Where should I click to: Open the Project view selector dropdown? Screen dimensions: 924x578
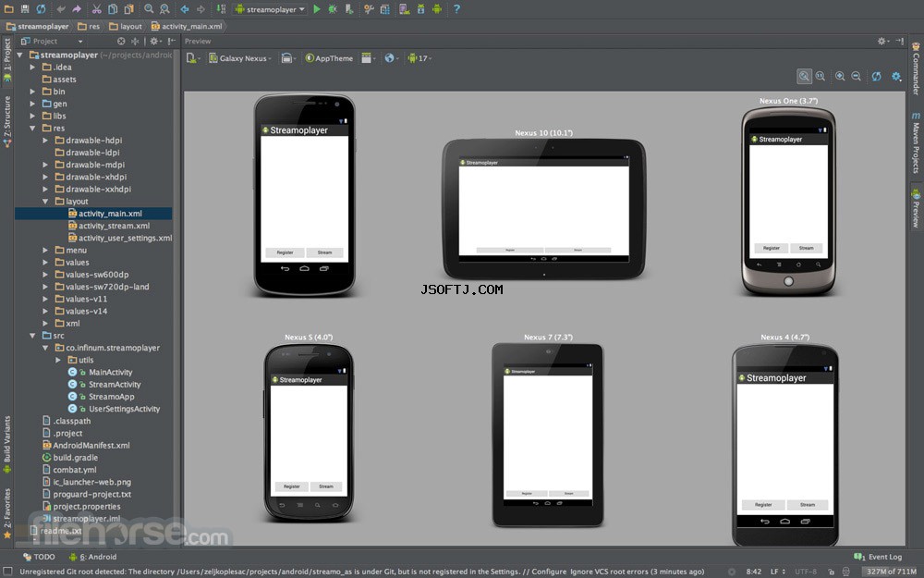52,42
